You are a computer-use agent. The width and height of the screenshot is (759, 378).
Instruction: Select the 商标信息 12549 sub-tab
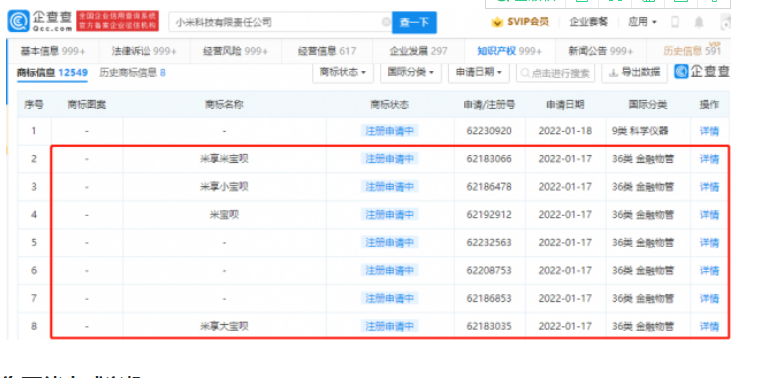tap(52, 73)
